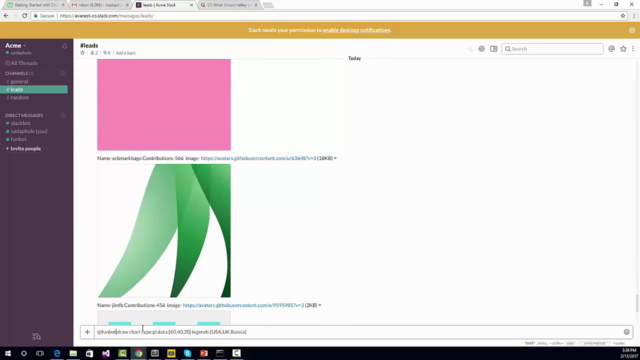Open the pink avatar image
Viewport: 640px width, 360px height.
164,104
